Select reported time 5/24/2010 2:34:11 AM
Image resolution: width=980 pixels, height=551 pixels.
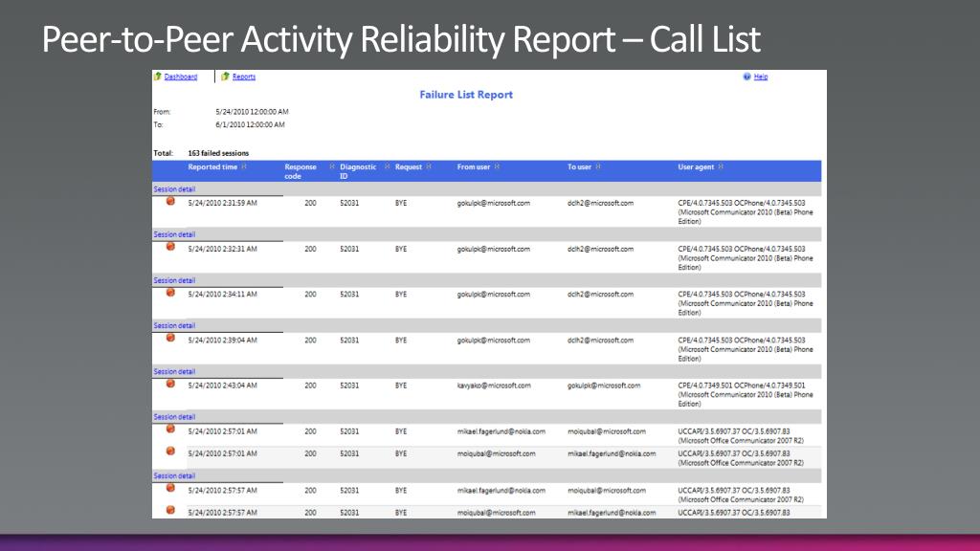coord(222,295)
